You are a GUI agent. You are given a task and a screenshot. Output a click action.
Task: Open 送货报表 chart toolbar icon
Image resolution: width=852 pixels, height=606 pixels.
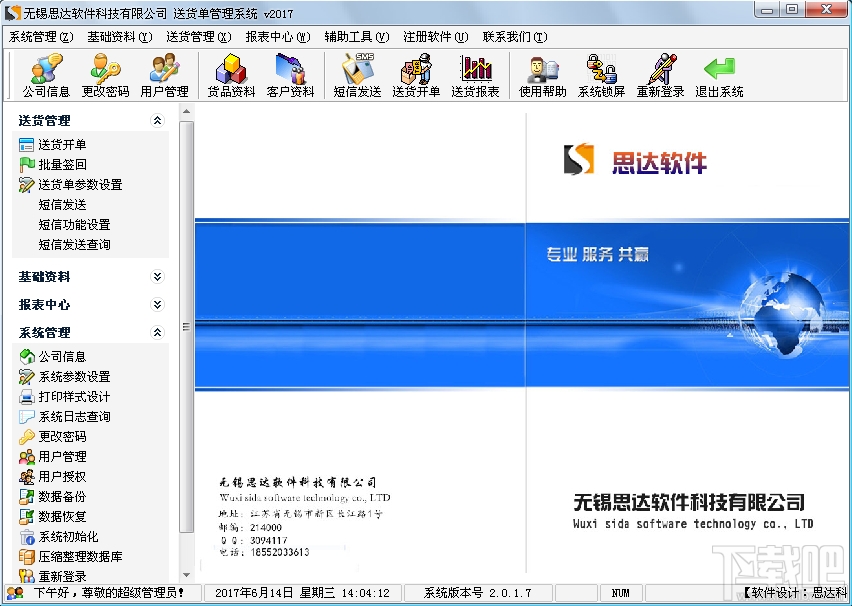(x=475, y=76)
